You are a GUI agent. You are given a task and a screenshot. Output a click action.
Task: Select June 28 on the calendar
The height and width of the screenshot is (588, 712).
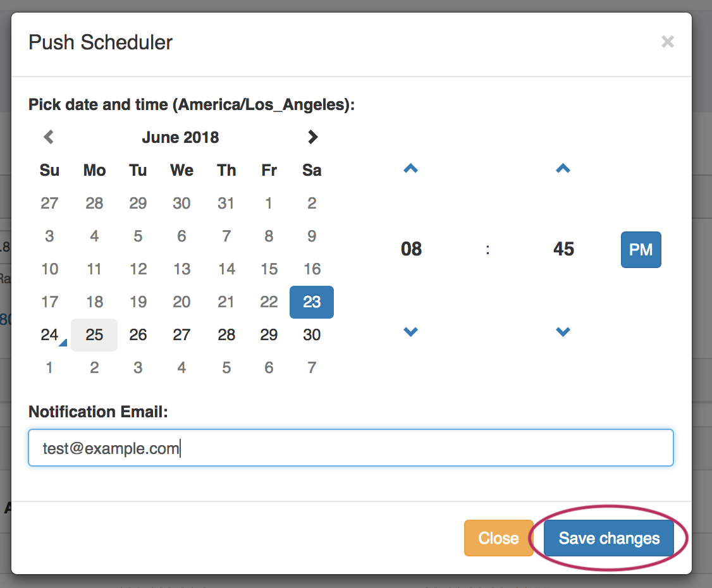(x=226, y=335)
